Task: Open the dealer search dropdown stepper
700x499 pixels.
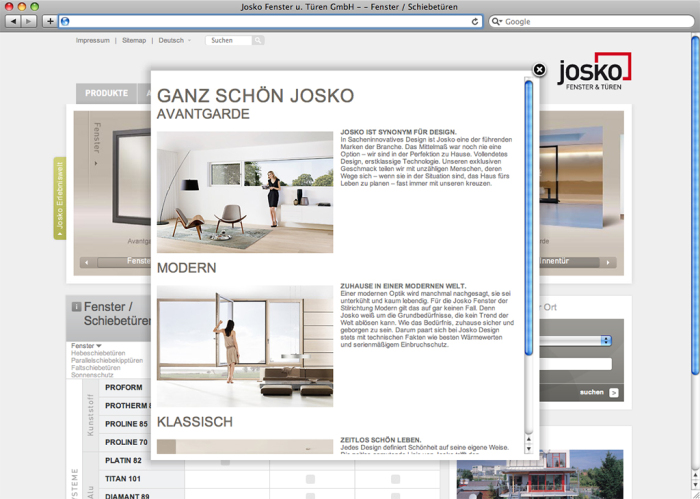Action: 606,341
